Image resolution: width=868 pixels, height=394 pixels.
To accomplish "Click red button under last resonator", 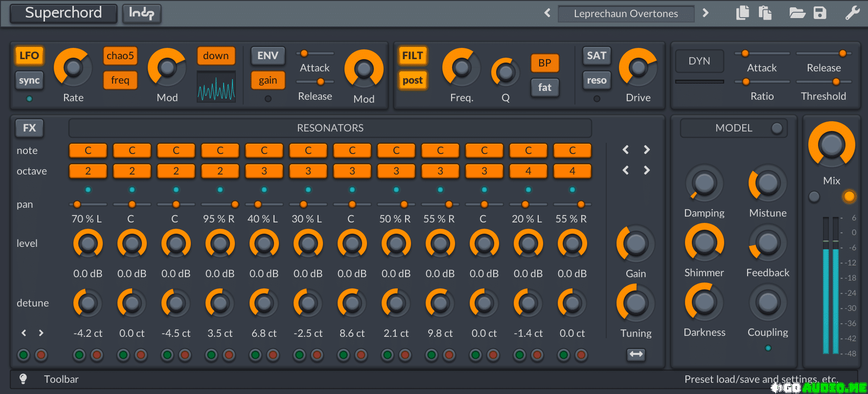I will (x=581, y=355).
